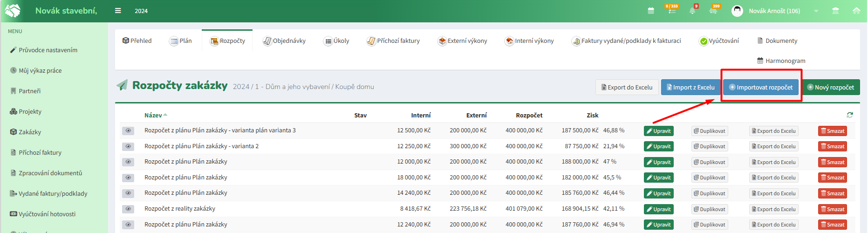Open notifications bell with 9 badge
The height and width of the screenshot is (233, 868).
point(693,10)
